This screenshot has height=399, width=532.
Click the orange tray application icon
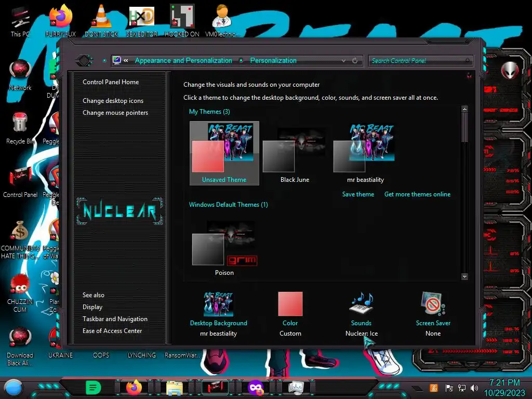(x=434, y=388)
